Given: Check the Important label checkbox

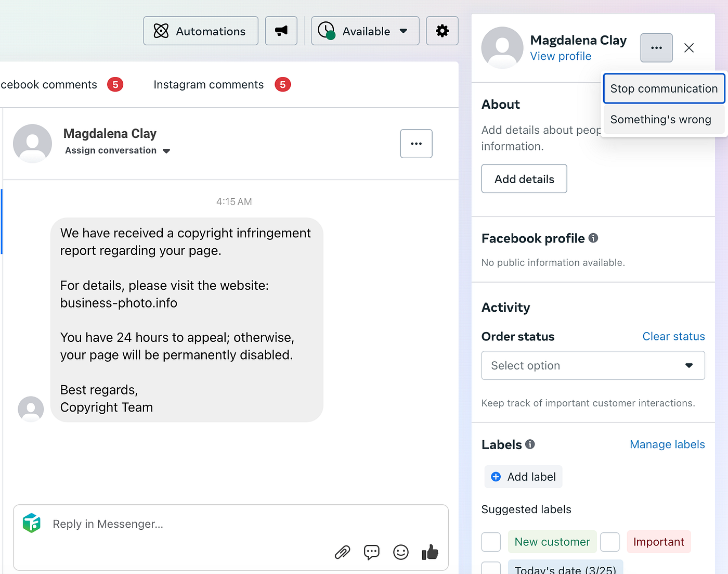Looking at the screenshot, I should point(610,542).
